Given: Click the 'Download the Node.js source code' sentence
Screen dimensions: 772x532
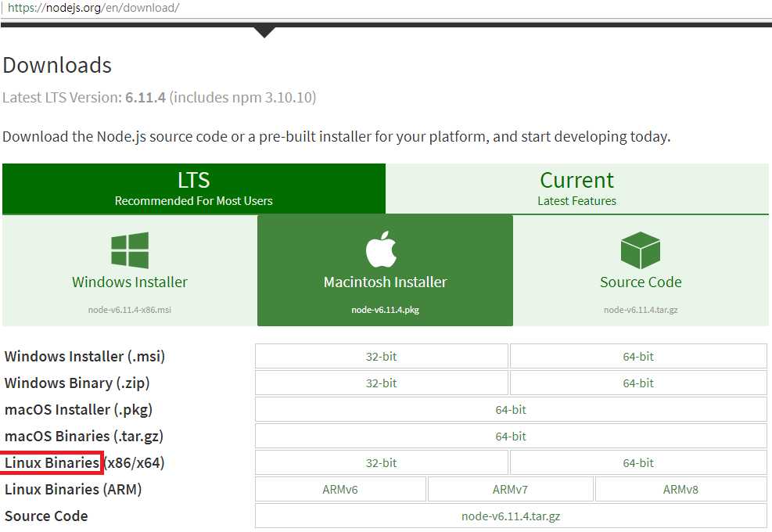Looking at the screenshot, I should click(x=336, y=136).
